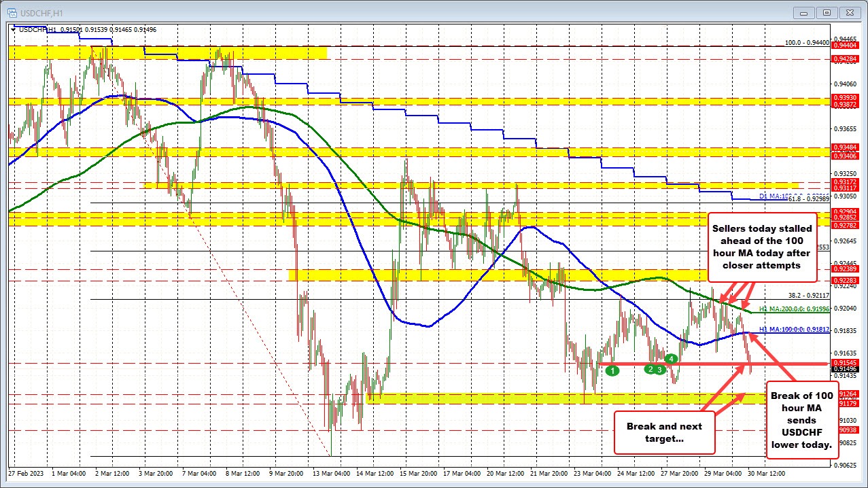The width and height of the screenshot is (868, 488).
Task: Select the 0.92904 price level label
Action: click(844, 212)
